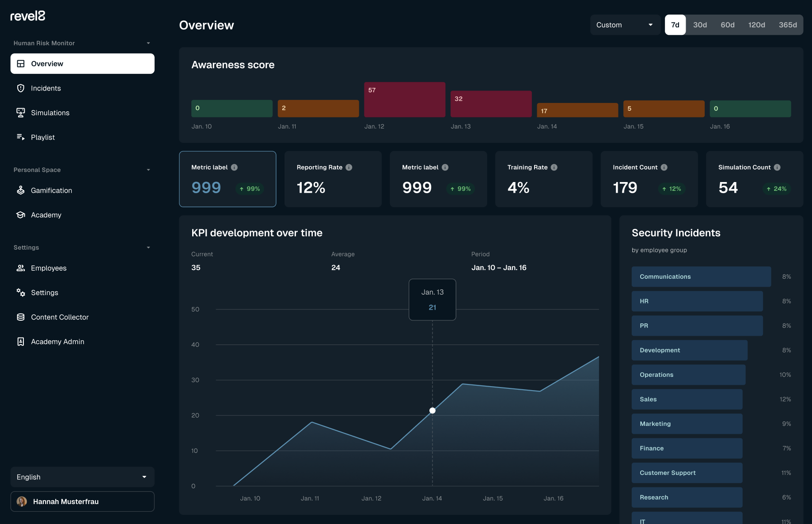
Task: Collapse the Human Risk Monitor section
Action: click(148, 43)
